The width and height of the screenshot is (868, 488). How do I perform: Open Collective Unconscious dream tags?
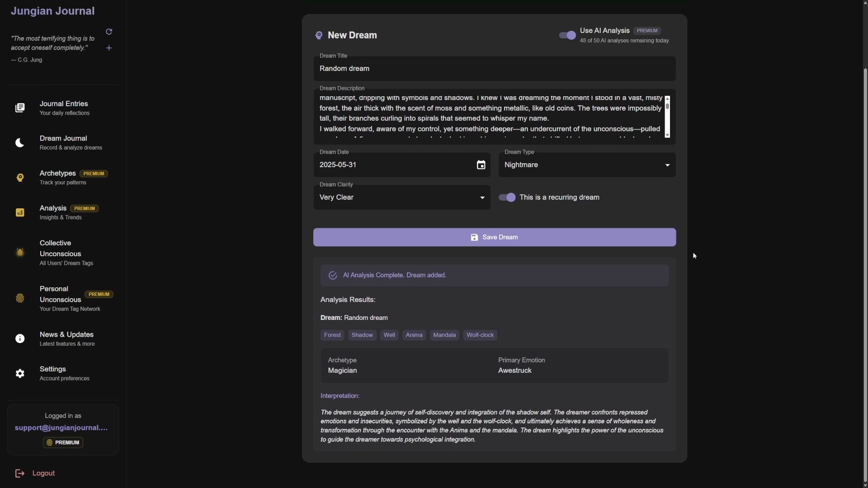pyautogui.click(x=63, y=253)
